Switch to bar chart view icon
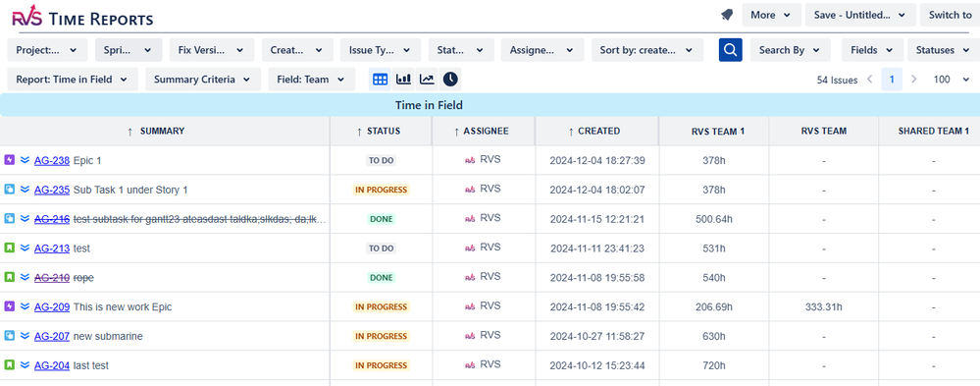 (x=404, y=79)
